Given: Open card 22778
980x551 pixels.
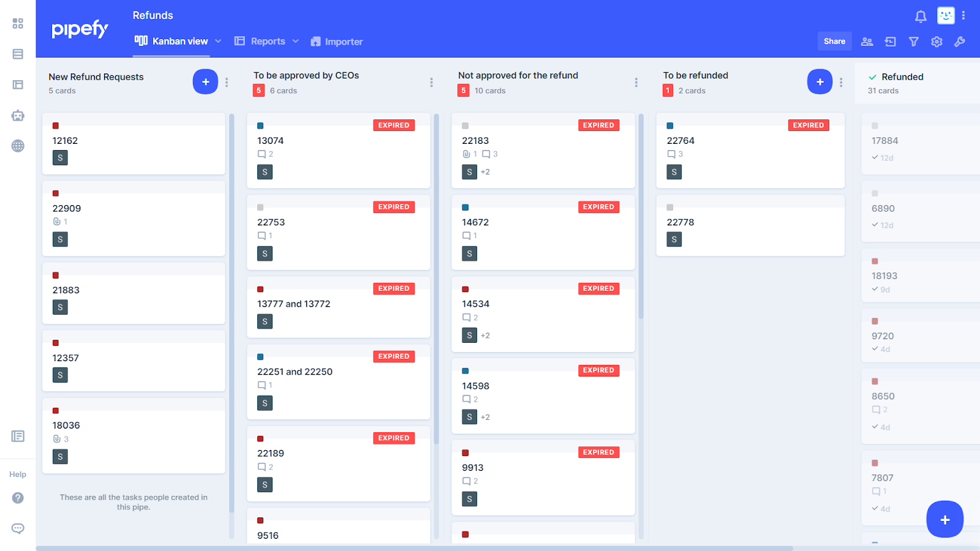Looking at the screenshot, I should tap(750, 225).
